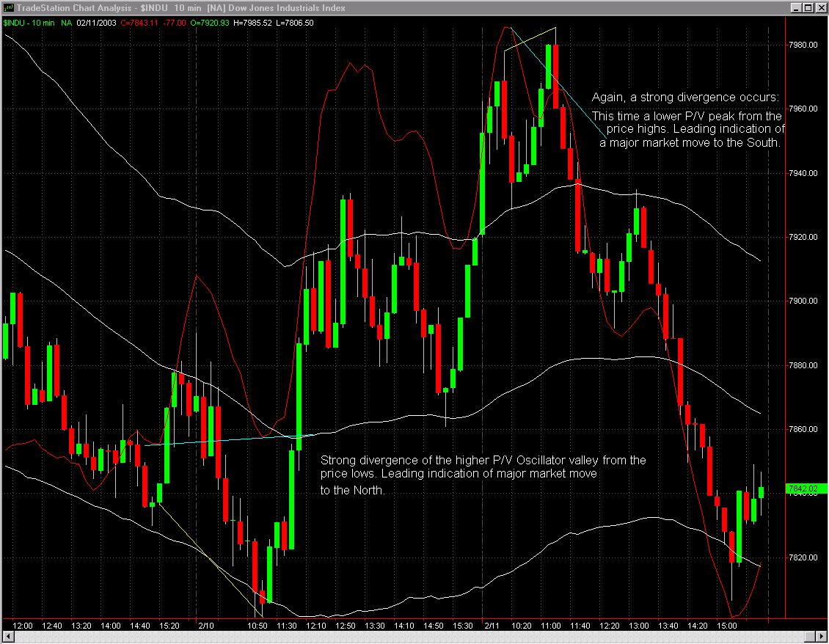
Task: Click the "7960.00" price axis label
Action: tap(803, 109)
